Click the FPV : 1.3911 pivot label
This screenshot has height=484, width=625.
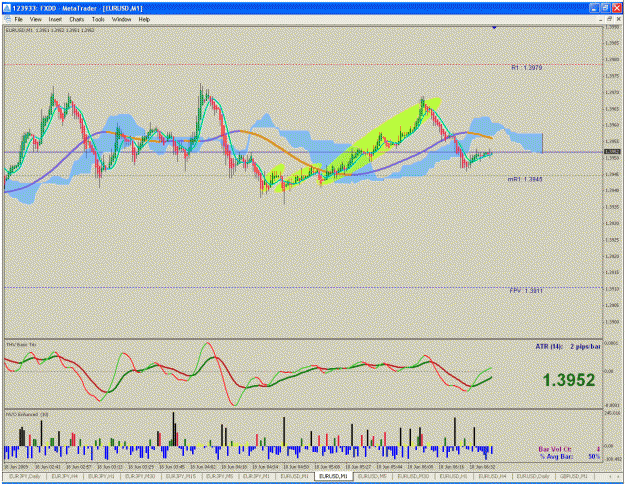(x=526, y=291)
